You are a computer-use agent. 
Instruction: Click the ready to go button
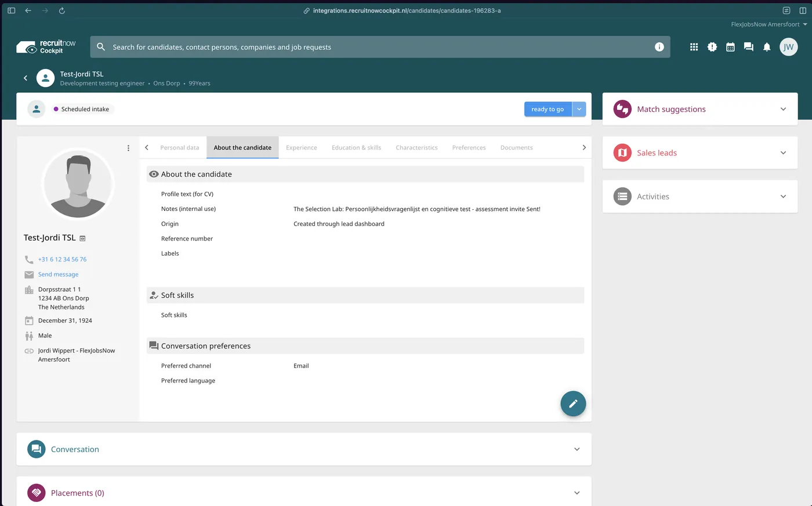coord(548,109)
